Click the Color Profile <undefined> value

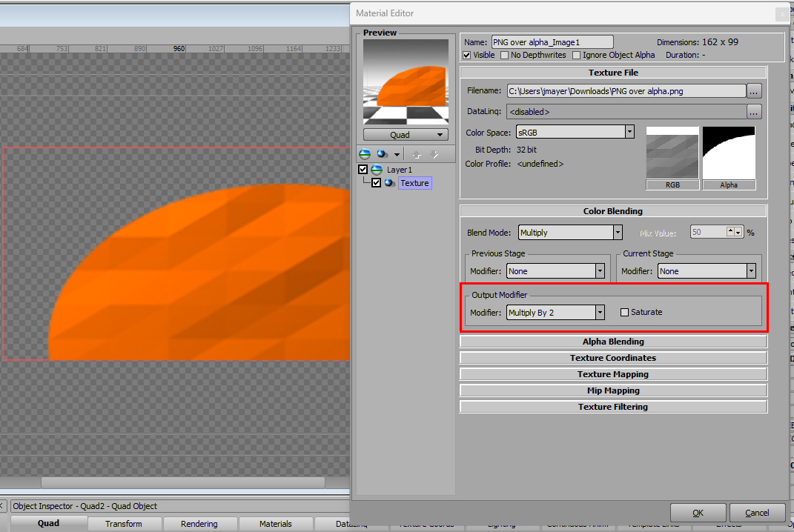tap(540, 164)
